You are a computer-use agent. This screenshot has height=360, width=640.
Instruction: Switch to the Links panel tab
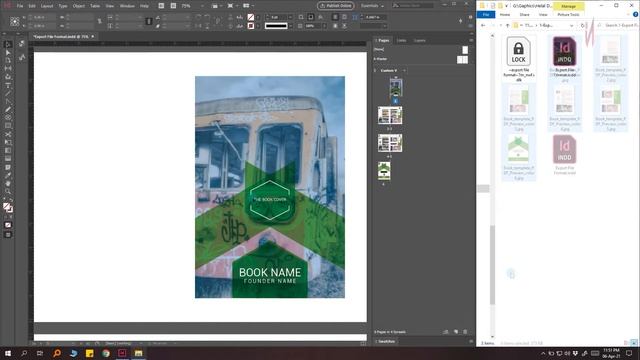pyautogui.click(x=402, y=40)
